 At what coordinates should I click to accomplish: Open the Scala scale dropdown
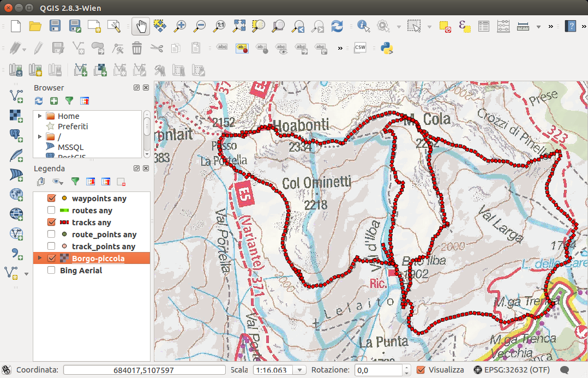(299, 370)
